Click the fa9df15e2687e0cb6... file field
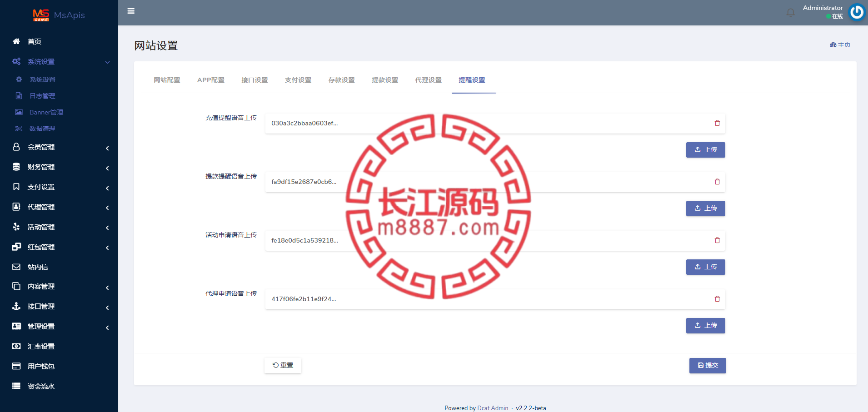The image size is (868, 412). point(495,182)
